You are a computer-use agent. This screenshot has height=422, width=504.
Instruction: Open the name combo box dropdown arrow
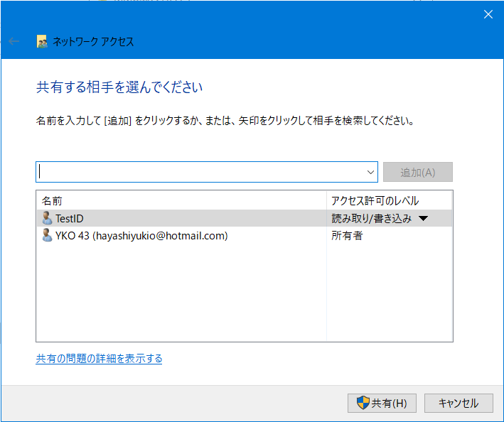click(x=370, y=172)
